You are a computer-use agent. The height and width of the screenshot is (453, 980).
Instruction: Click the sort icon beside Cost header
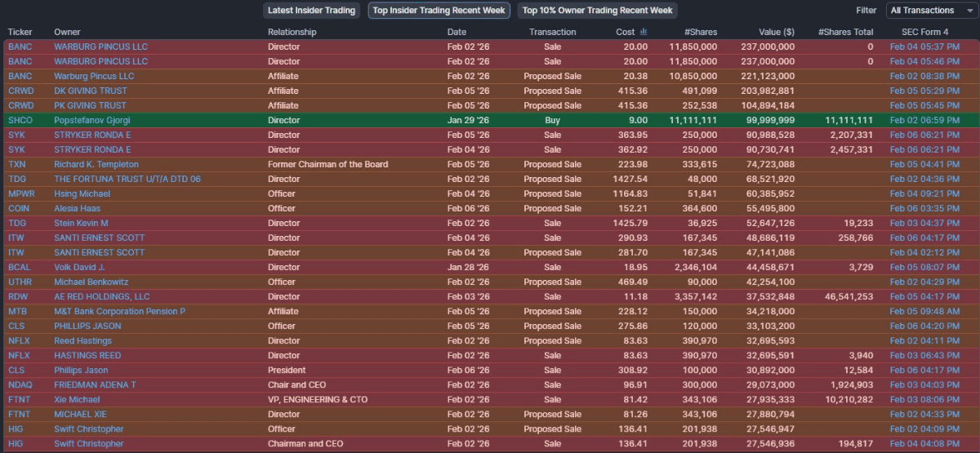644,32
